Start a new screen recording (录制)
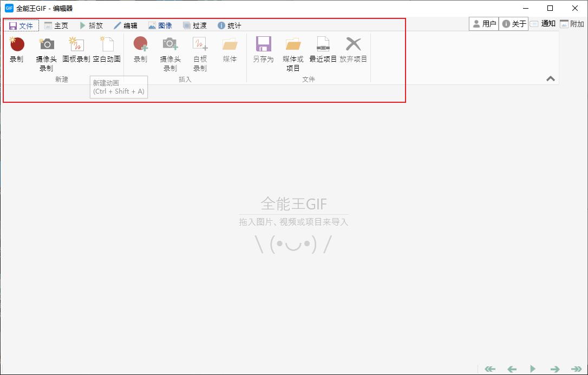 (x=17, y=49)
